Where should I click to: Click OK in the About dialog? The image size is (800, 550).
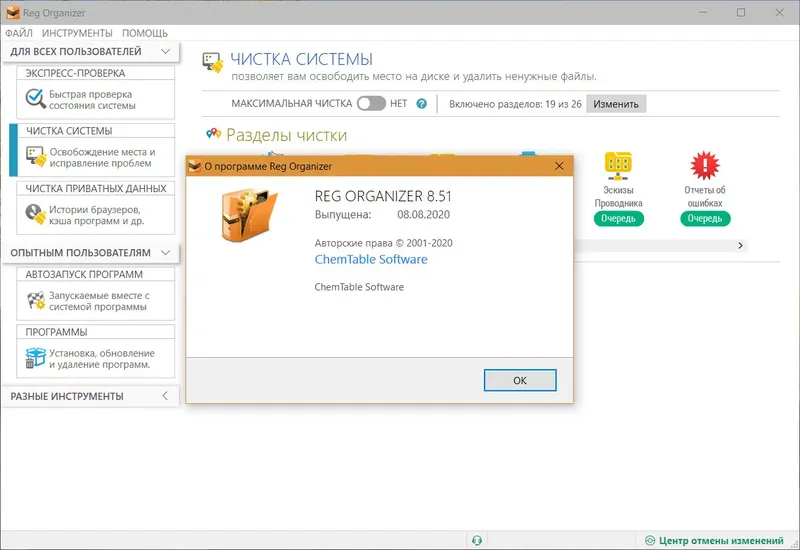click(x=520, y=381)
